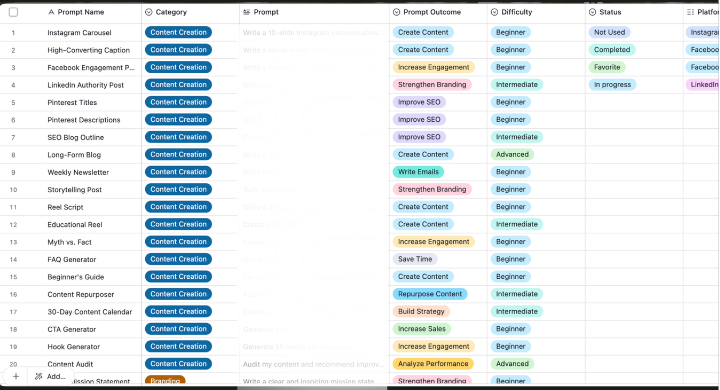720x390 pixels.
Task: Click the Analyze Performance outcome tag
Action: point(433,364)
